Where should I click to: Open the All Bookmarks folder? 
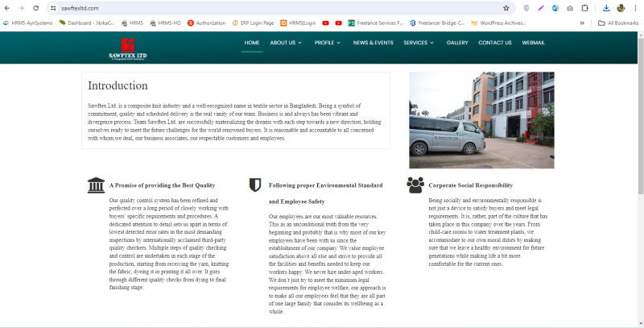click(x=618, y=23)
